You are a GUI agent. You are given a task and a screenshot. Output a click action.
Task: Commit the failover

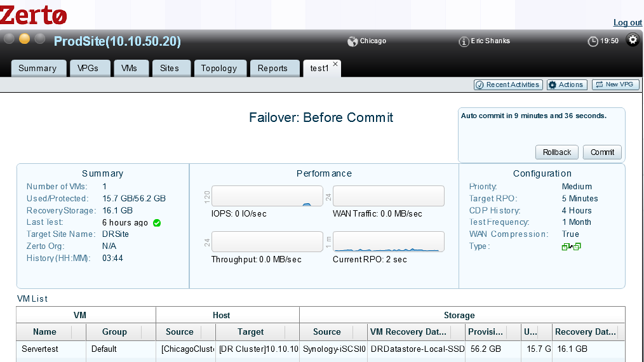pyautogui.click(x=602, y=152)
